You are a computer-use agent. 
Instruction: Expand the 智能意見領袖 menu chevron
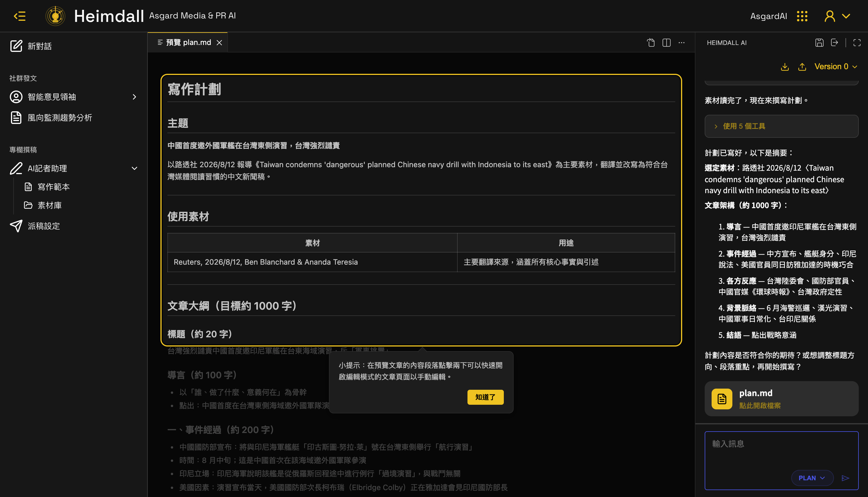pyautogui.click(x=134, y=97)
